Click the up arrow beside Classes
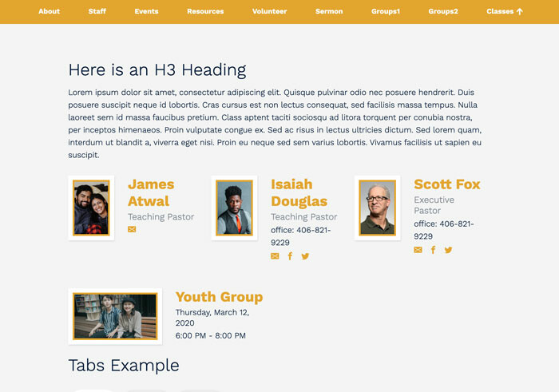The width and height of the screenshot is (559, 392). (x=520, y=12)
